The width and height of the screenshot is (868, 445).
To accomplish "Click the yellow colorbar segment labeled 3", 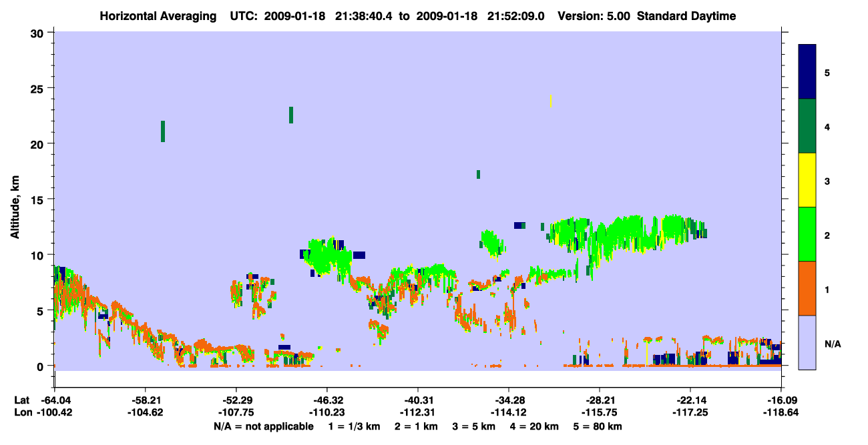I will [807, 180].
